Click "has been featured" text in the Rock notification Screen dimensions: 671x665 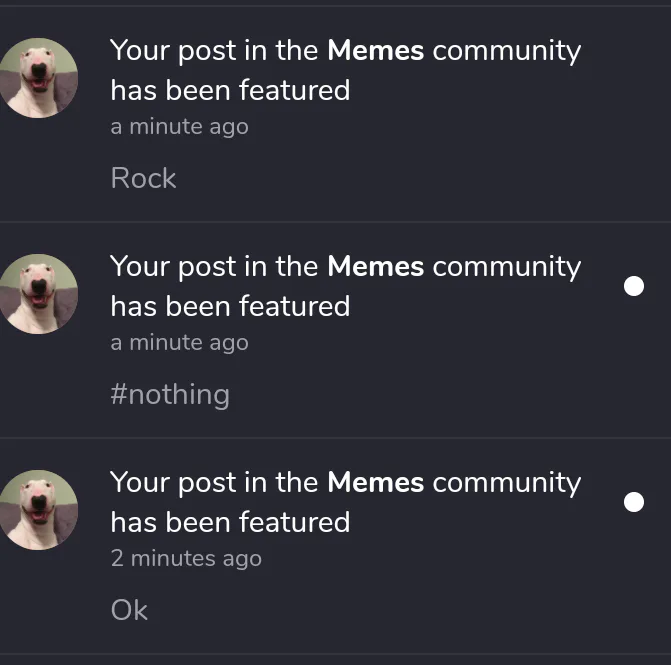230,90
